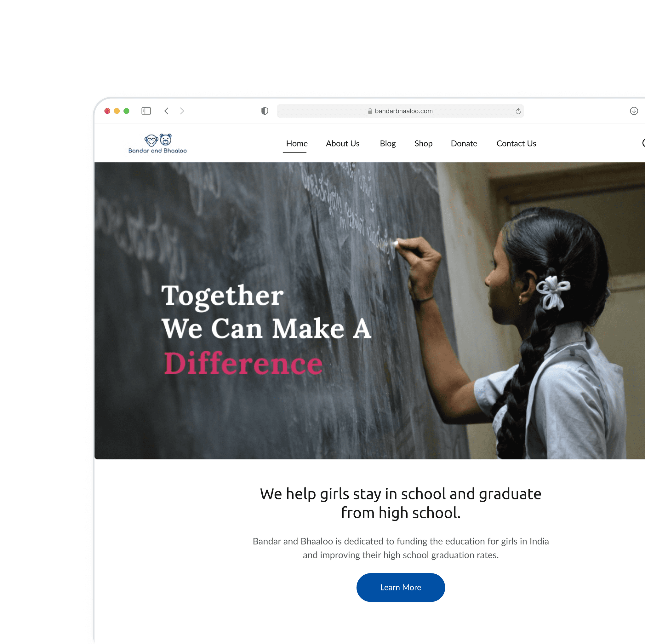645x644 pixels.
Task: Open the privacy report shield icon
Action: click(x=265, y=111)
